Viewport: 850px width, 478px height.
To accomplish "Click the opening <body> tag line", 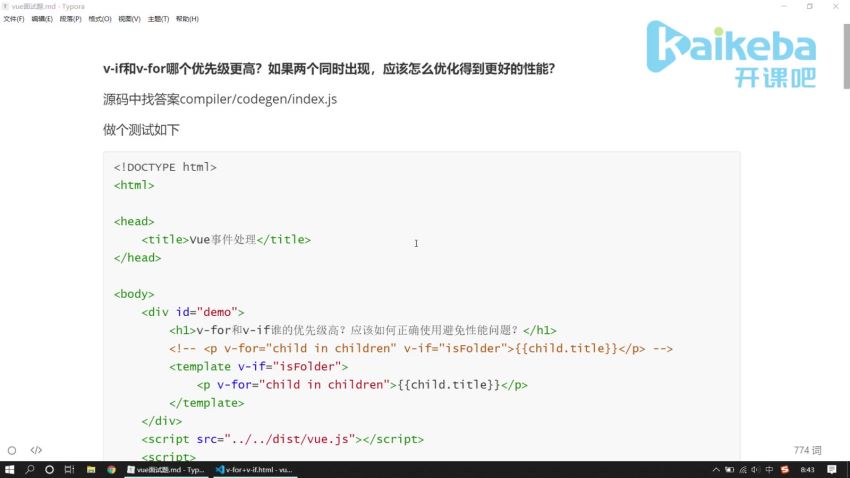I will click(134, 294).
